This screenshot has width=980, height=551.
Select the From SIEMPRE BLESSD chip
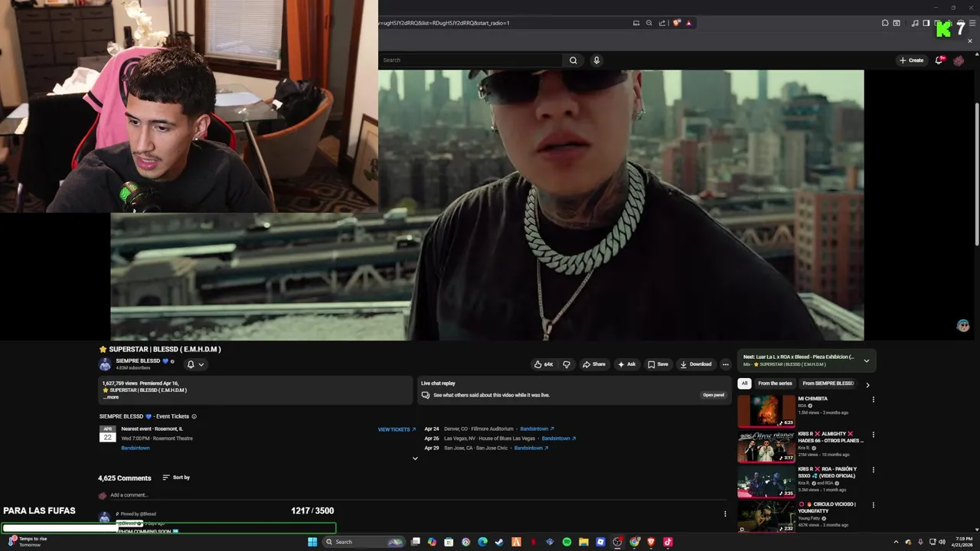[828, 383]
